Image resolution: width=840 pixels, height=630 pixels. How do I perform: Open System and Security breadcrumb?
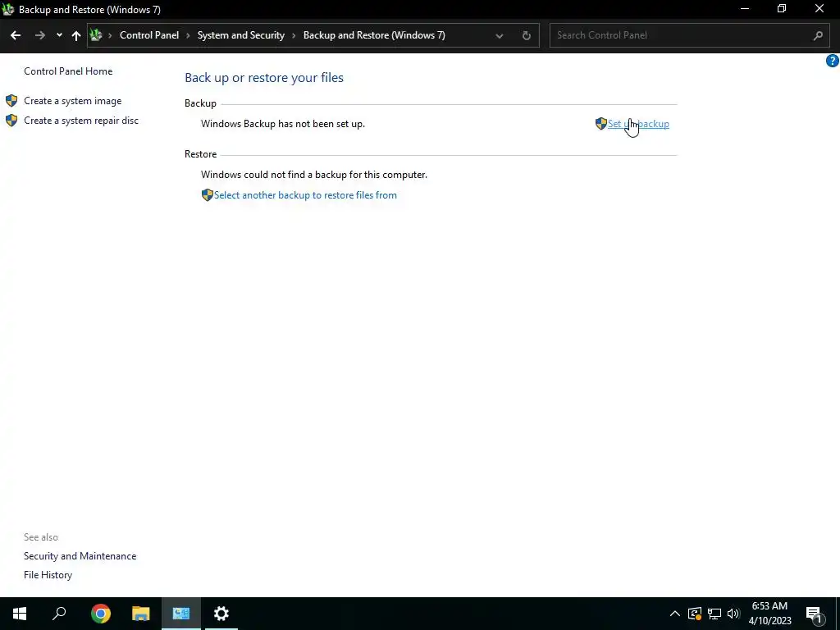coord(240,35)
